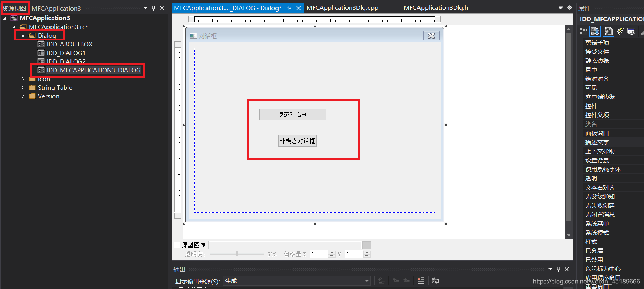
Task: Increase the X offset spinner
Action: 332,252
